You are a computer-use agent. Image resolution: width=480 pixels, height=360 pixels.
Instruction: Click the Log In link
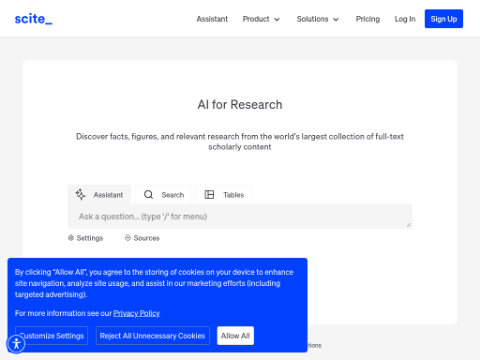tap(405, 19)
